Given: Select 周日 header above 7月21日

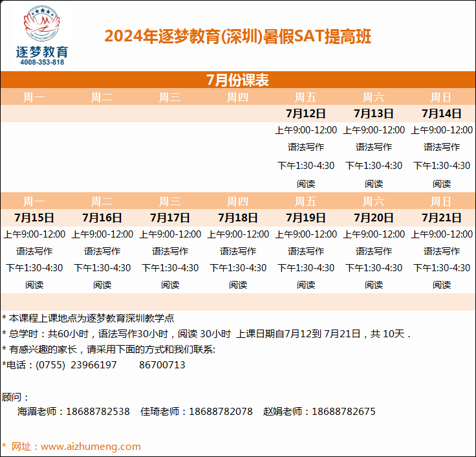Looking at the screenshot, I should coord(442,201).
